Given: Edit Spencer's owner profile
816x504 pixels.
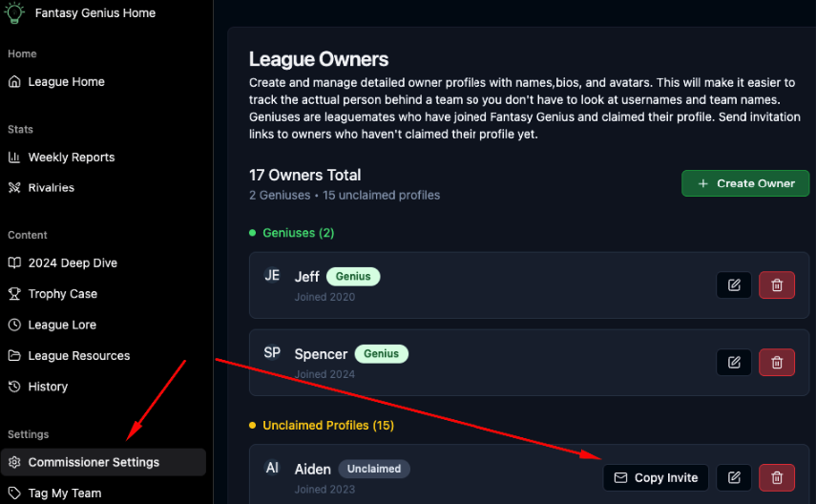Looking at the screenshot, I should coord(734,363).
